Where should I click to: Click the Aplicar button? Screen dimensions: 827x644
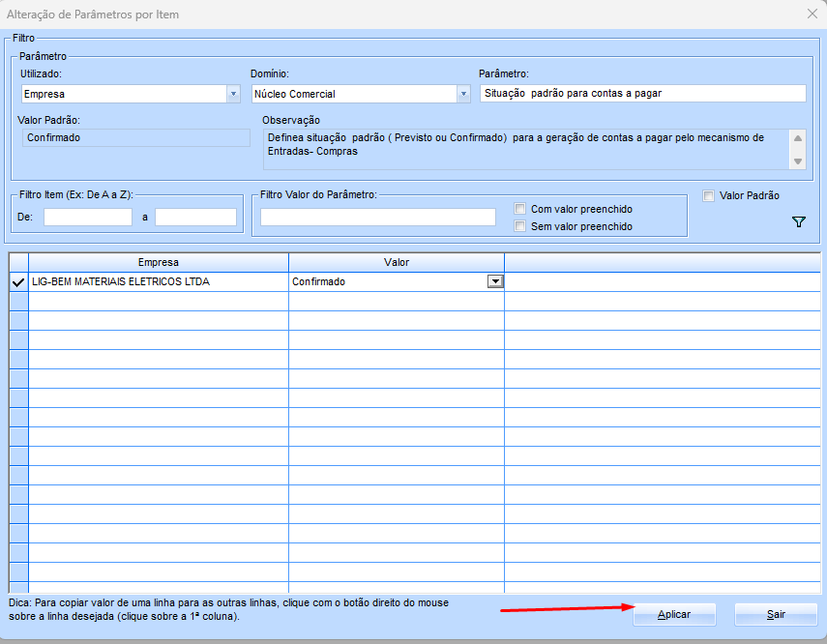674,614
